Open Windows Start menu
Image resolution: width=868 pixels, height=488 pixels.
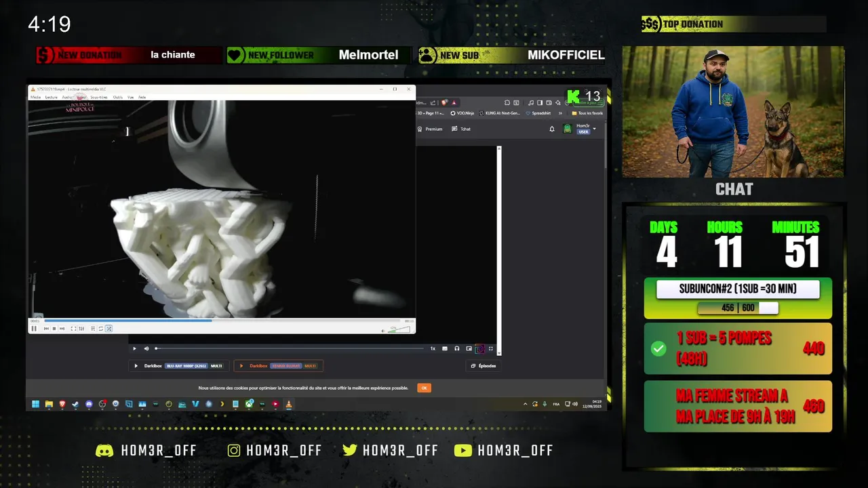35,404
